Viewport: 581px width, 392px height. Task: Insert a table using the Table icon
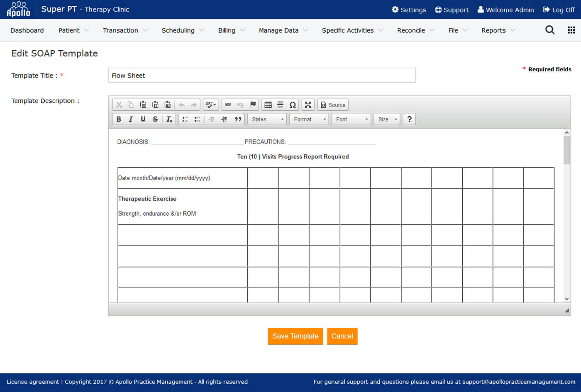click(x=268, y=105)
